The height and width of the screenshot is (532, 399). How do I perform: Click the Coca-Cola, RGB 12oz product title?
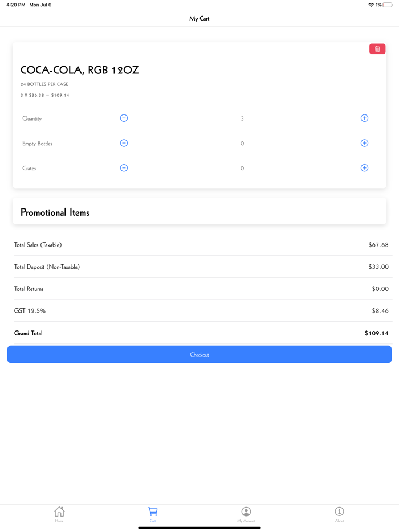click(80, 71)
